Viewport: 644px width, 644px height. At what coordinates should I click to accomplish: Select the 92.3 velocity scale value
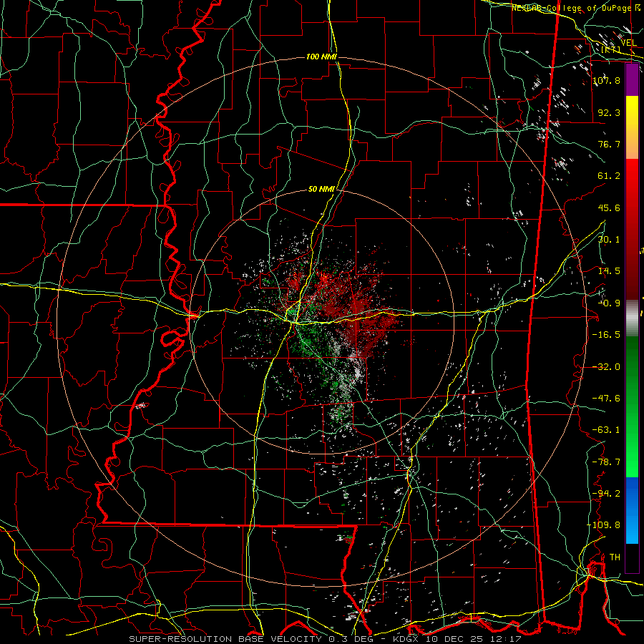[609, 112]
